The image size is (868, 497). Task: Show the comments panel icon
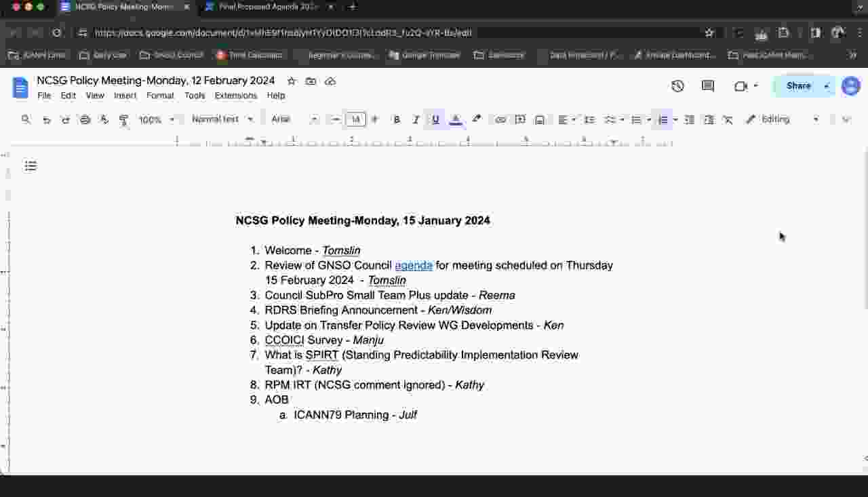[x=708, y=86]
